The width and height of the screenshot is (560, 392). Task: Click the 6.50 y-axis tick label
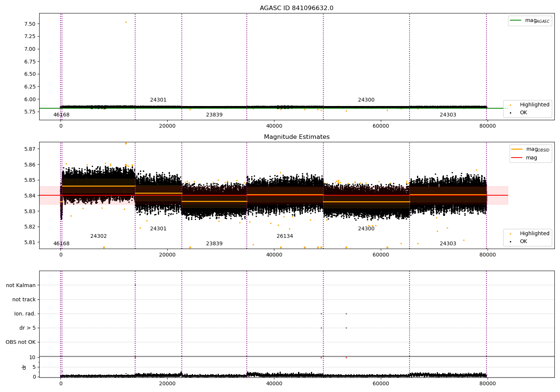[29, 74]
